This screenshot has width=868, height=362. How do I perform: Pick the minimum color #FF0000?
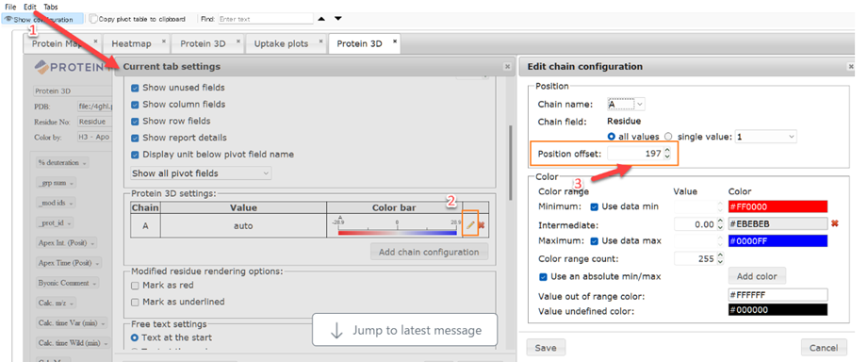778,206
